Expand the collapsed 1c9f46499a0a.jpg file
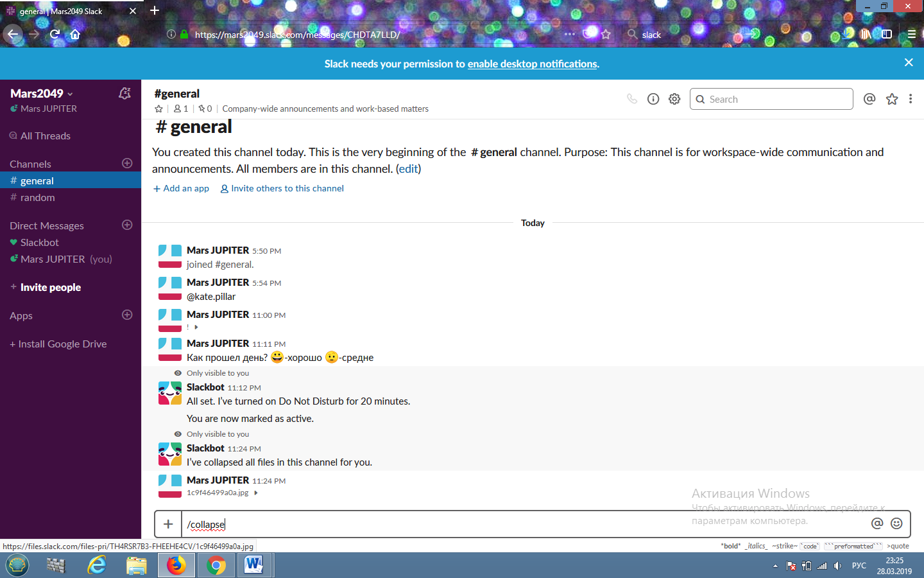The height and width of the screenshot is (578, 924). 256,493
